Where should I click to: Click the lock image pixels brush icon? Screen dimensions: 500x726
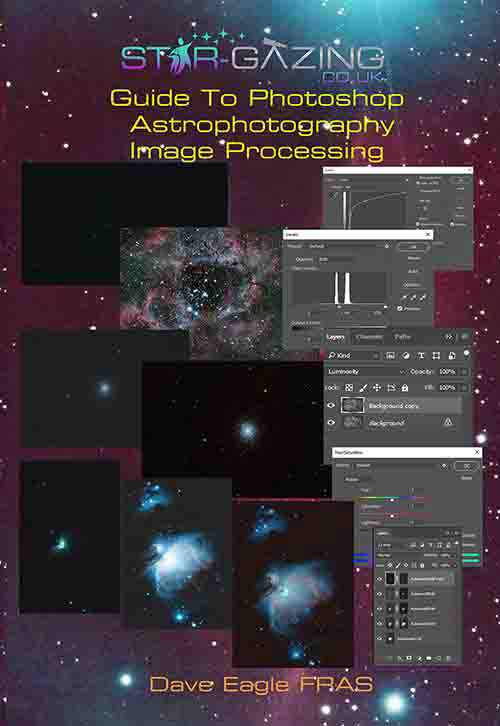pos(363,388)
